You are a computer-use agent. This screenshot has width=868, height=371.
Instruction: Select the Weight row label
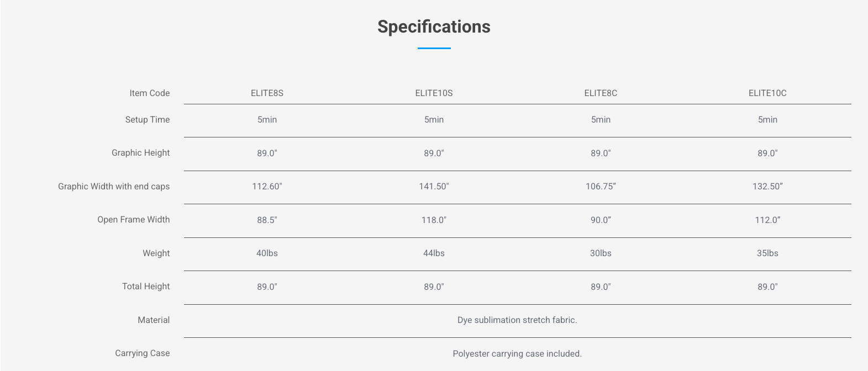[x=156, y=253]
